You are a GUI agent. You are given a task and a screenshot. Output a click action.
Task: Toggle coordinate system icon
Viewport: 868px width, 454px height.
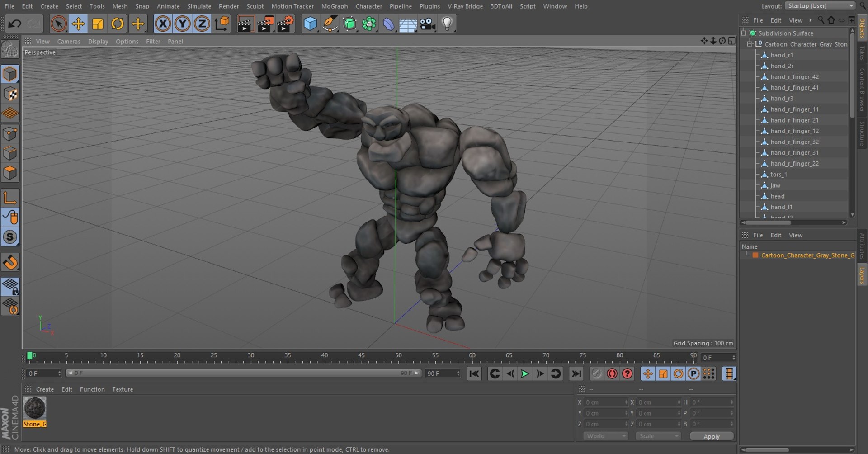[222, 24]
